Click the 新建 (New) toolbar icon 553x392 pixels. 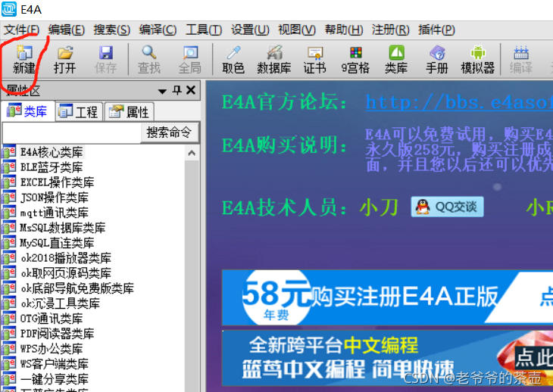[x=24, y=60]
